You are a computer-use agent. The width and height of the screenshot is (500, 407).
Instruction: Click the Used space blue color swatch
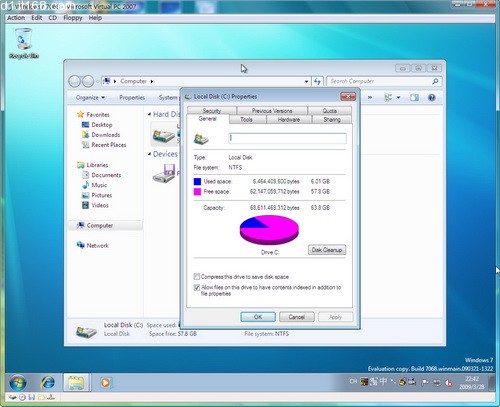pyautogui.click(x=197, y=181)
